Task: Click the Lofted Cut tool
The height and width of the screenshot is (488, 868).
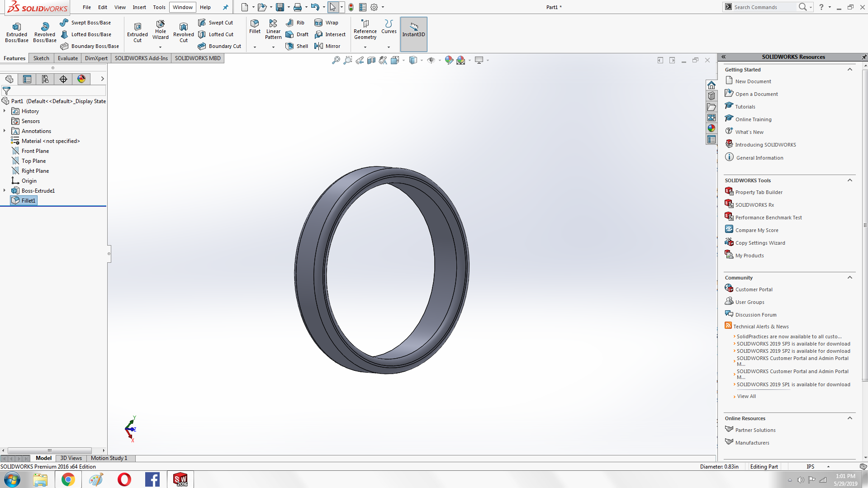Action: click(x=216, y=34)
